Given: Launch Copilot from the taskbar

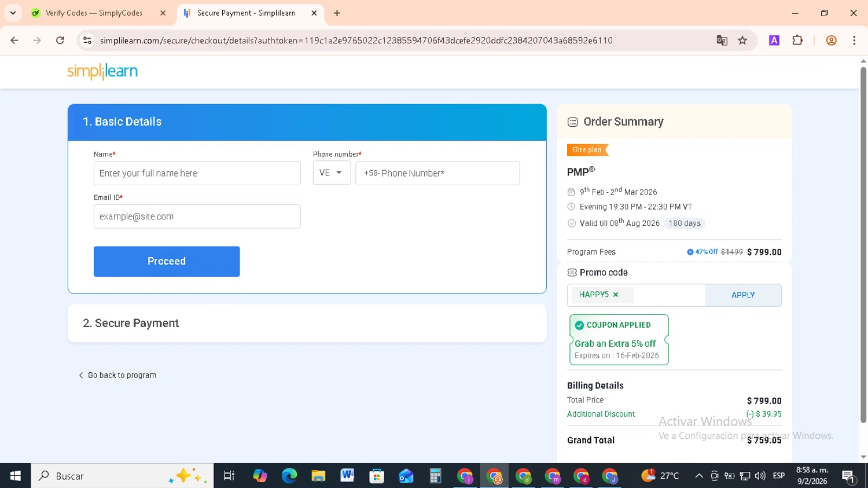Looking at the screenshot, I should click(260, 476).
